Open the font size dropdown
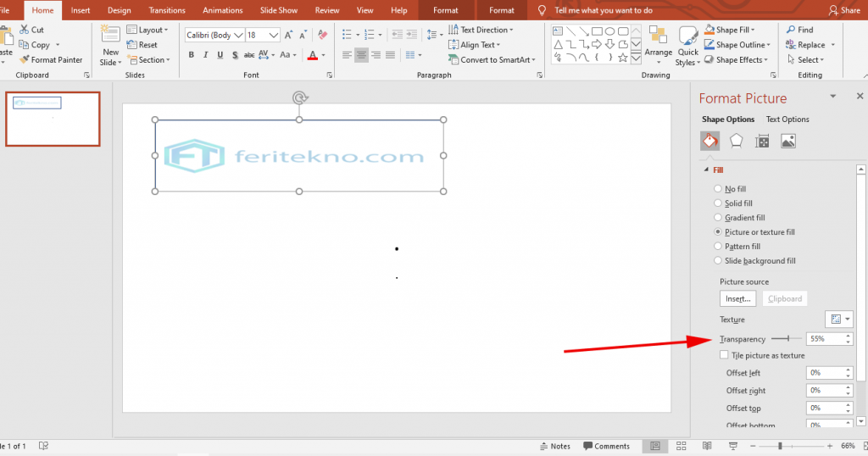The width and height of the screenshot is (868, 456). click(x=274, y=35)
